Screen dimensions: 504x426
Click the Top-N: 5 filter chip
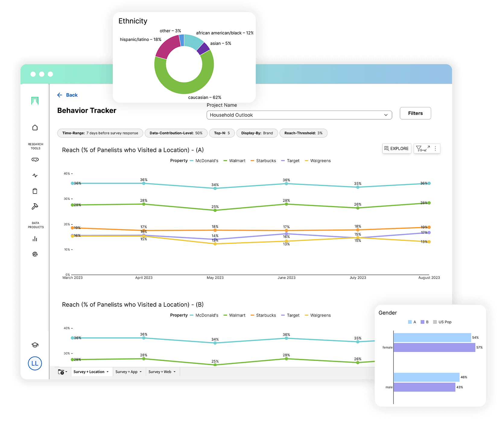(222, 133)
